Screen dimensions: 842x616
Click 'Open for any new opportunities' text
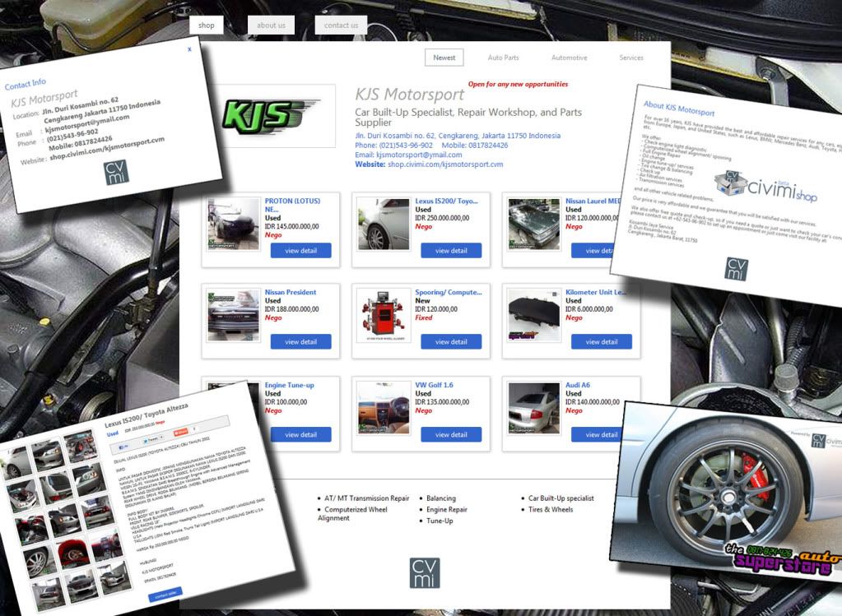(x=518, y=84)
